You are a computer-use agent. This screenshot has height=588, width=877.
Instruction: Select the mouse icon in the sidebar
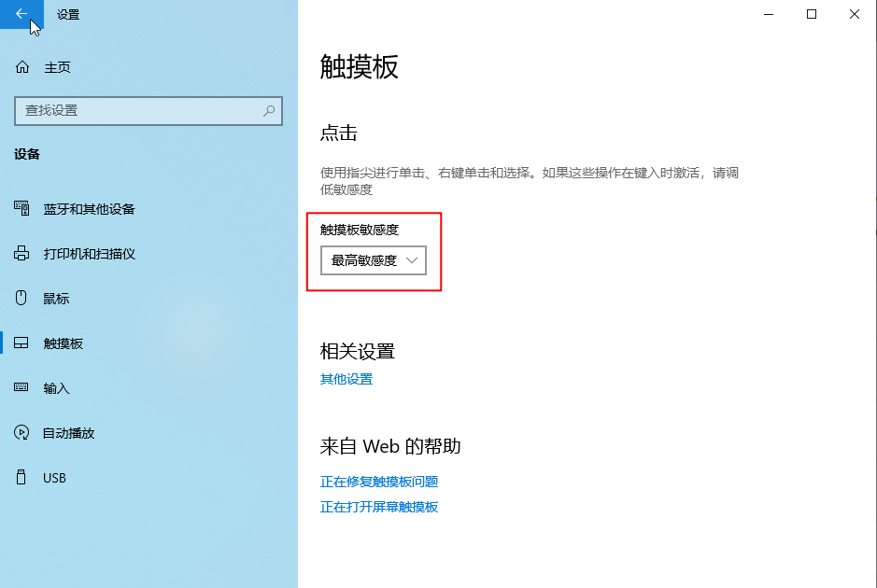pyautogui.click(x=20, y=299)
